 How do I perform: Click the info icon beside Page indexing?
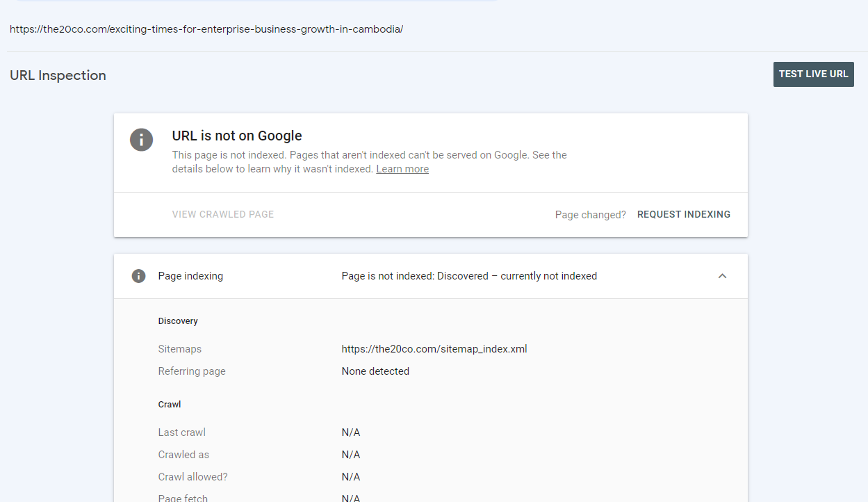point(138,276)
